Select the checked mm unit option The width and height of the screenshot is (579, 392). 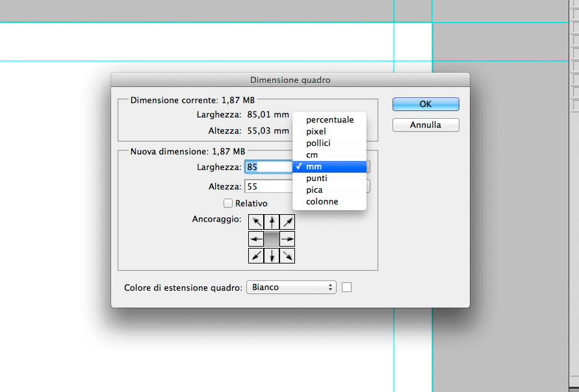pyautogui.click(x=329, y=167)
